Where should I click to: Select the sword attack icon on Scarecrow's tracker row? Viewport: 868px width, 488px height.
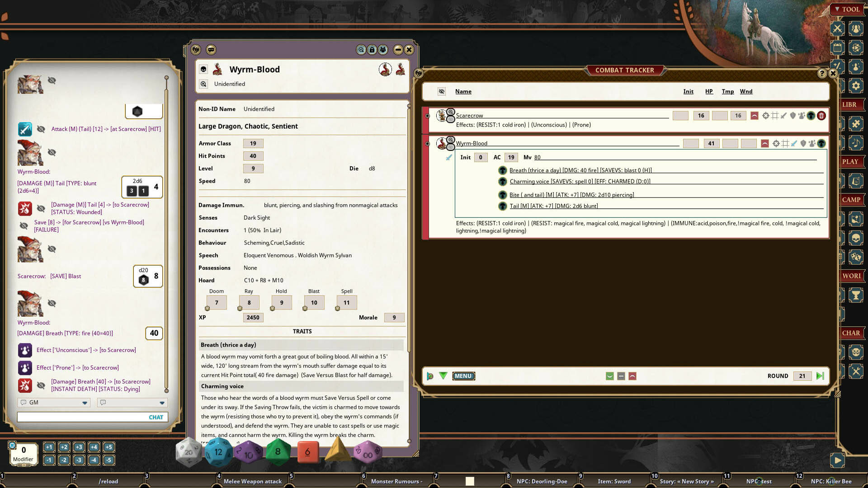pos(783,115)
